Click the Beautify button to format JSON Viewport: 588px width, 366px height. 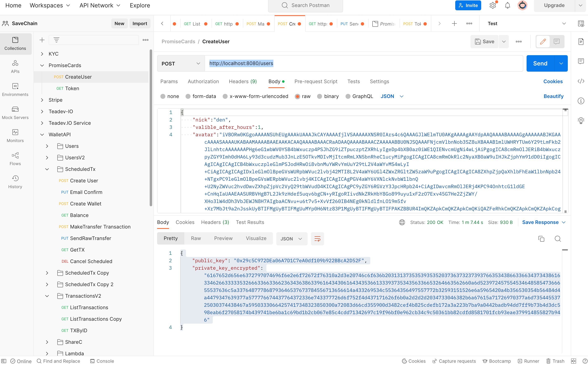[553, 96]
